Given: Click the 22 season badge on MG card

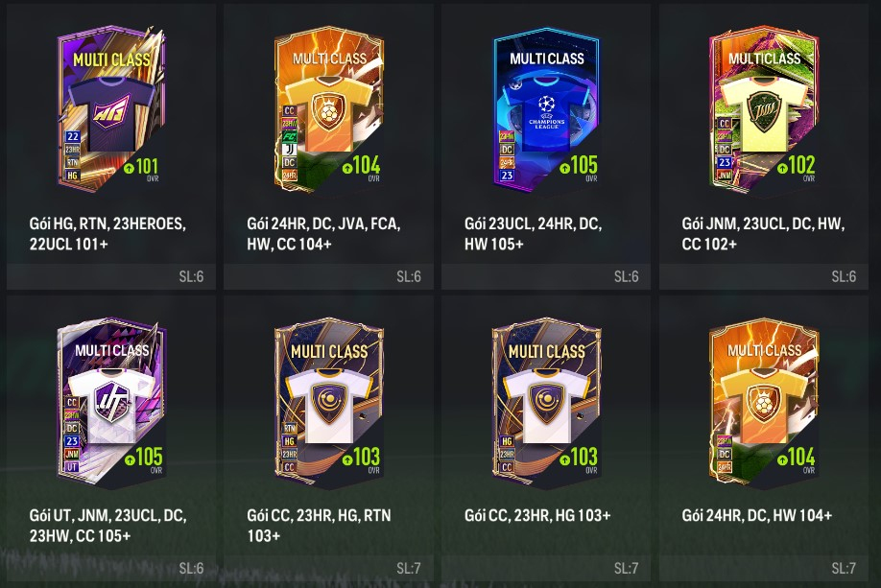Looking at the screenshot, I should (x=73, y=136).
